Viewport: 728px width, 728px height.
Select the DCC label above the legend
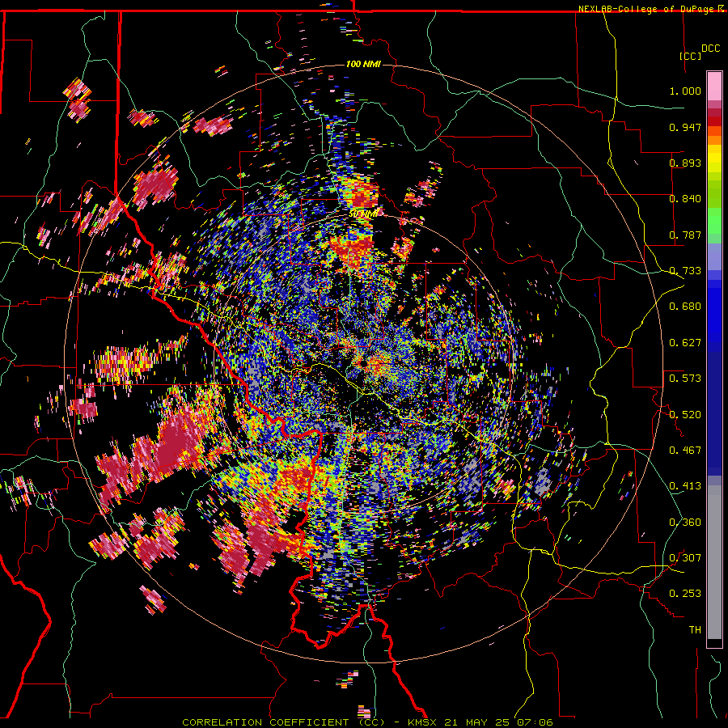tap(710, 49)
